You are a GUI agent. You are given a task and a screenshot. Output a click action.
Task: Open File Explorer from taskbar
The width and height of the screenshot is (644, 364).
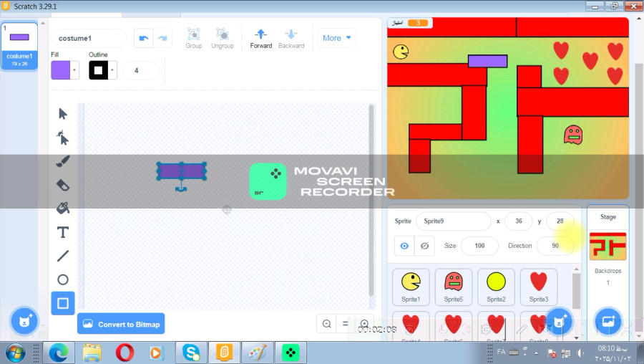92,353
